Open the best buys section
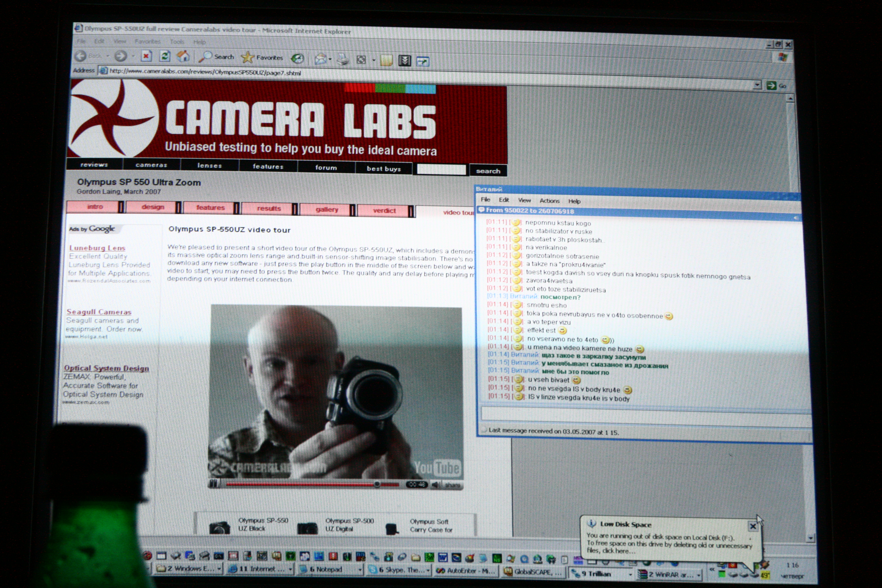 pyautogui.click(x=384, y=168)
